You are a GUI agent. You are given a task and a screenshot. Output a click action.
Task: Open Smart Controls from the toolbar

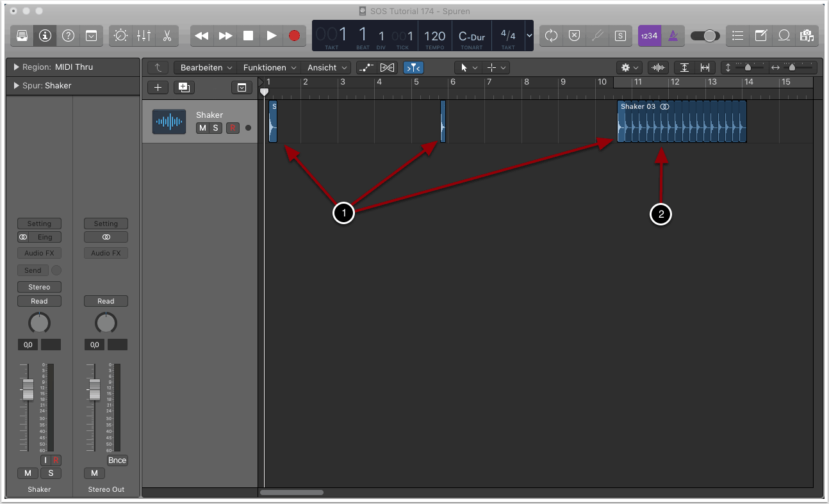coord(120,36)
